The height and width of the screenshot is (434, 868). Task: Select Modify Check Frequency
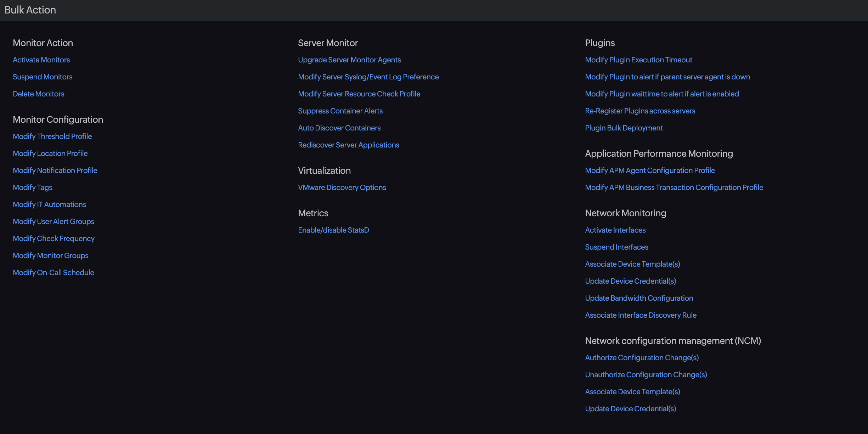[x=53, y=239]
